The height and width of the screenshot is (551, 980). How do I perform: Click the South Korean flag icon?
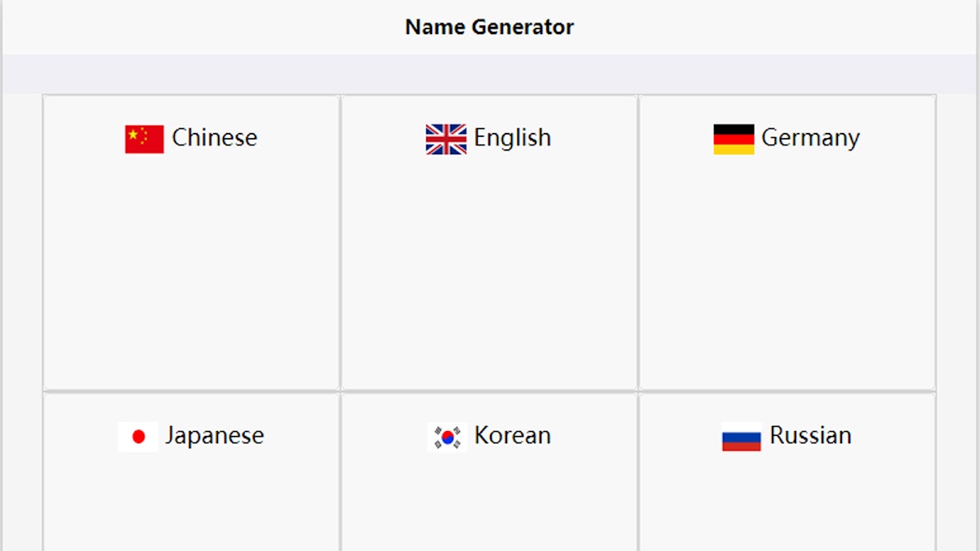pyautogui.click(x=447, y=437)
